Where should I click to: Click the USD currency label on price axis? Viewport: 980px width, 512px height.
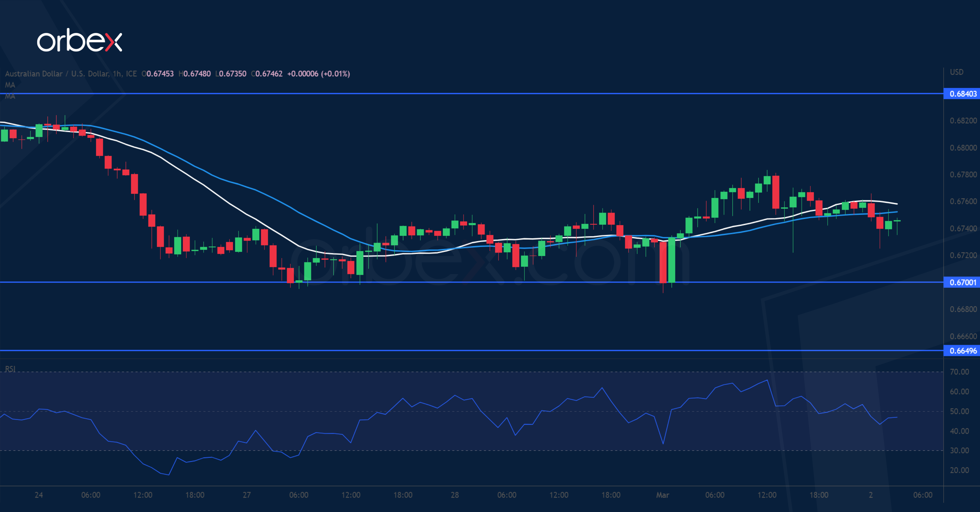(956, 72)
